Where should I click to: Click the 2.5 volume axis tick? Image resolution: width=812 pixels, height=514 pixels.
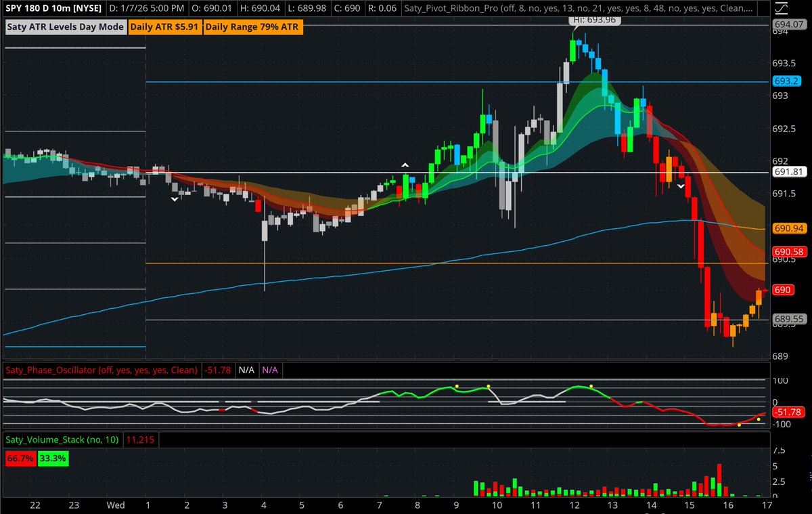point(779,481)
